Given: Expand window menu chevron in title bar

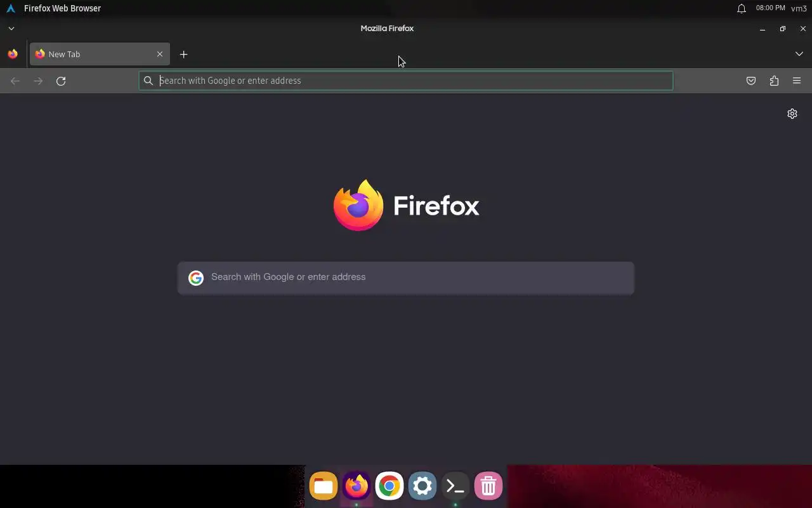Looking at the screenshot, I should (x=11, y=29).
